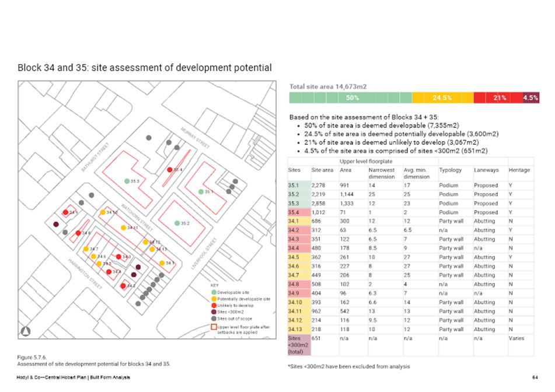Click the dark purple Sites <300m2 legend dot
The height and width of the screenshot is (392, 555).
[214, 311]
